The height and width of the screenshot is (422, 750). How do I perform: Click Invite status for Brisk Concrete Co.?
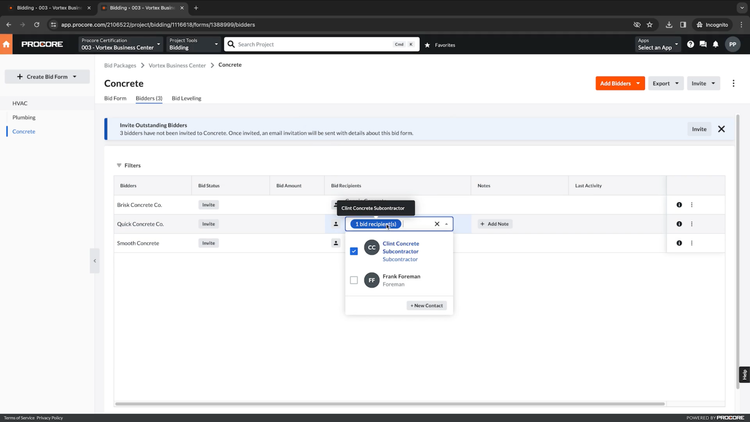pyautogui.click(x=209, y=205)
